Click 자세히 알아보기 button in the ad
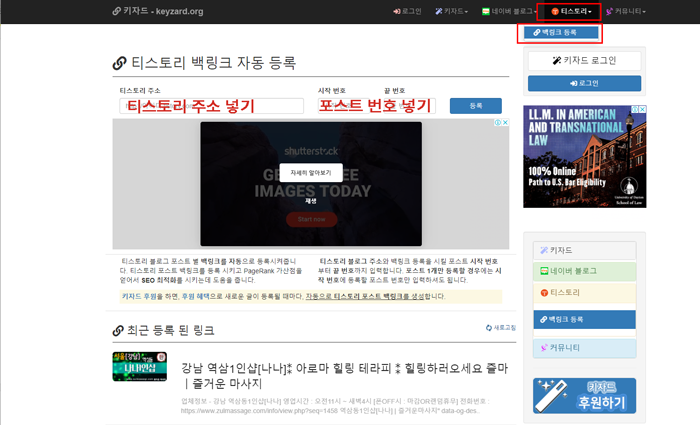Viewport: 700px width, 425px height. point(311,173)
